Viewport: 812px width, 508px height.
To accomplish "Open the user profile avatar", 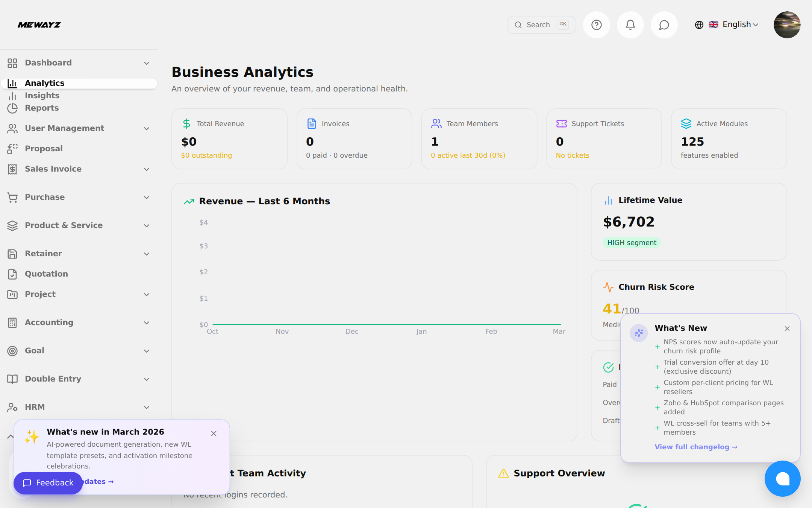I will (786, 25).
